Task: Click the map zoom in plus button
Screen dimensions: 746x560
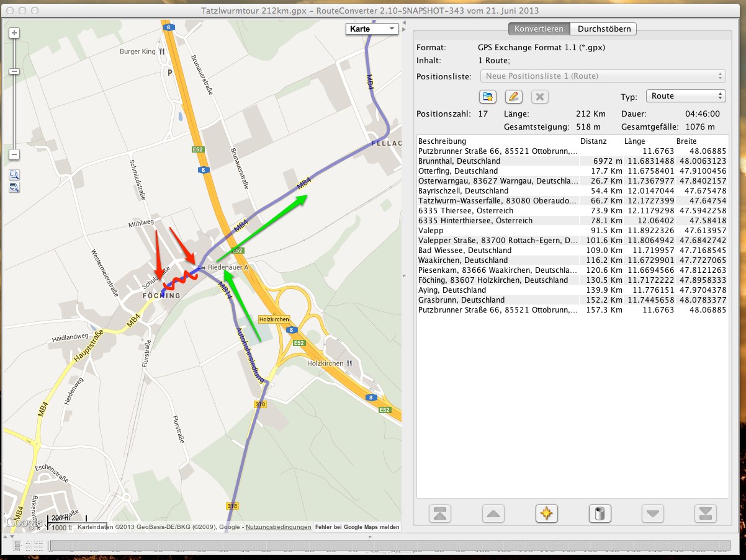Action: (15, 32)
